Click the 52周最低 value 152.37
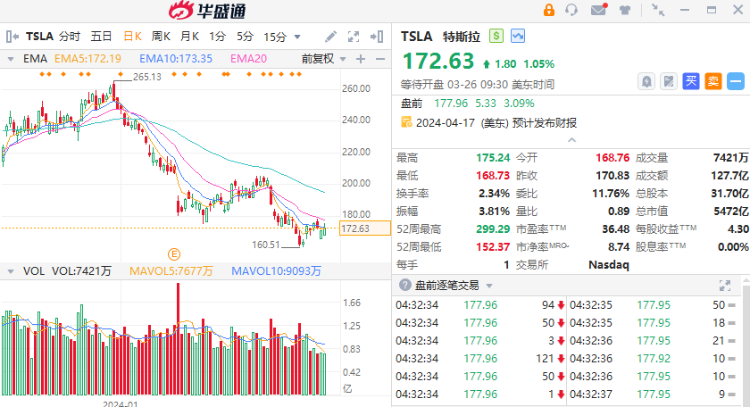This screenshot has width=750, height=407. [493, 247]
